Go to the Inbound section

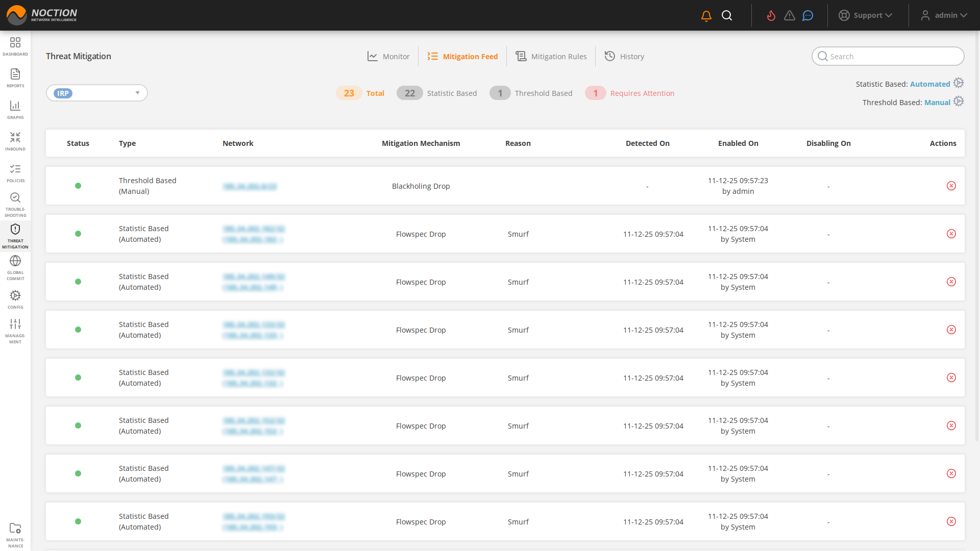click(x=15, y=141)
